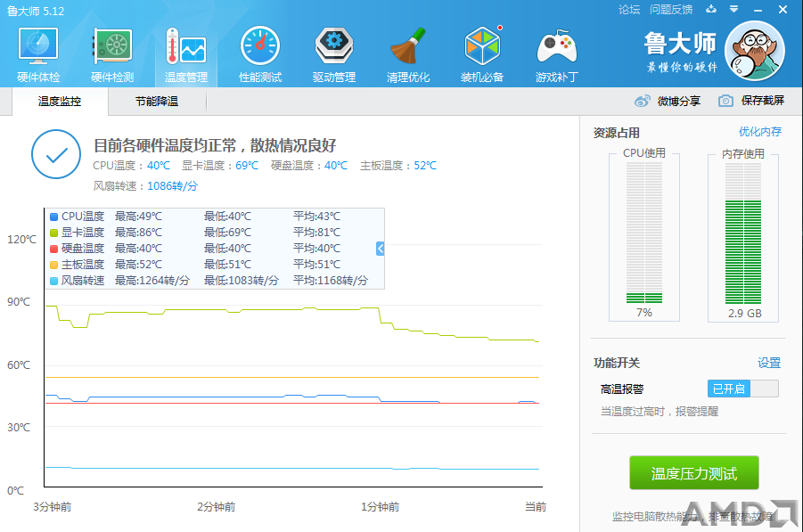Click 微博分享 share text

click(678, 101)
